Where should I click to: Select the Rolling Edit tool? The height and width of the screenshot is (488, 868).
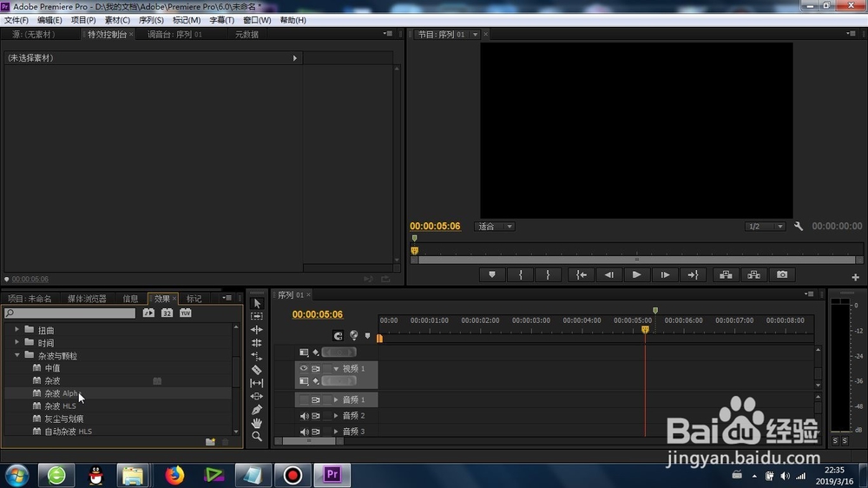click(x=257, y=343)
